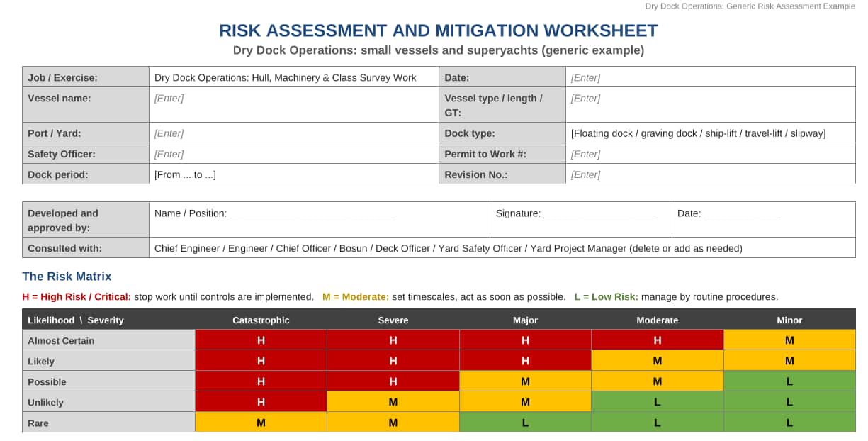Click the "Moderate" column header
This screenshot has height=441, width=868.
point(658,320)
